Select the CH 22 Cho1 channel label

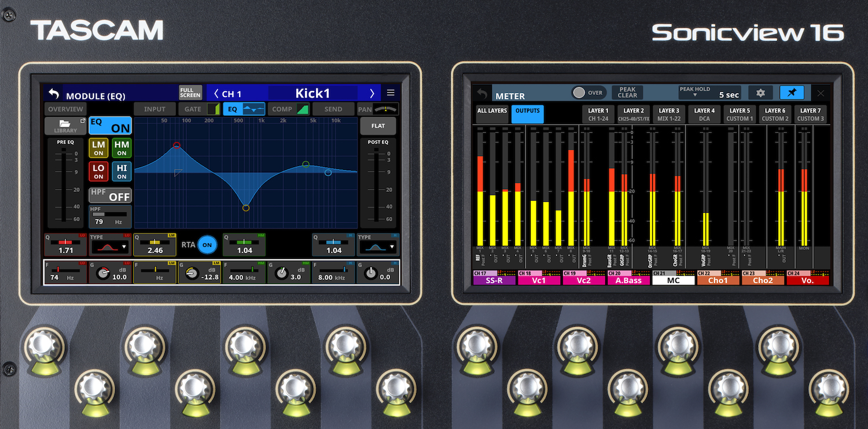[718, 278]
